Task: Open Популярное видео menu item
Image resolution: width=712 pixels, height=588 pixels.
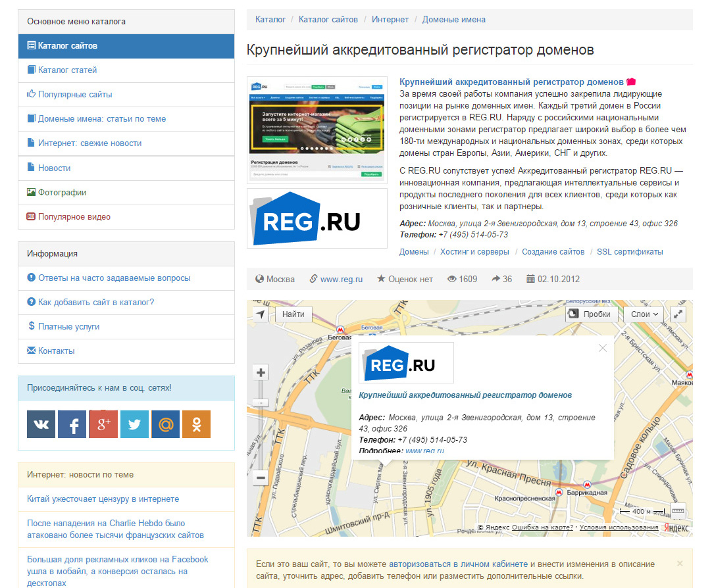Action: 74,217
